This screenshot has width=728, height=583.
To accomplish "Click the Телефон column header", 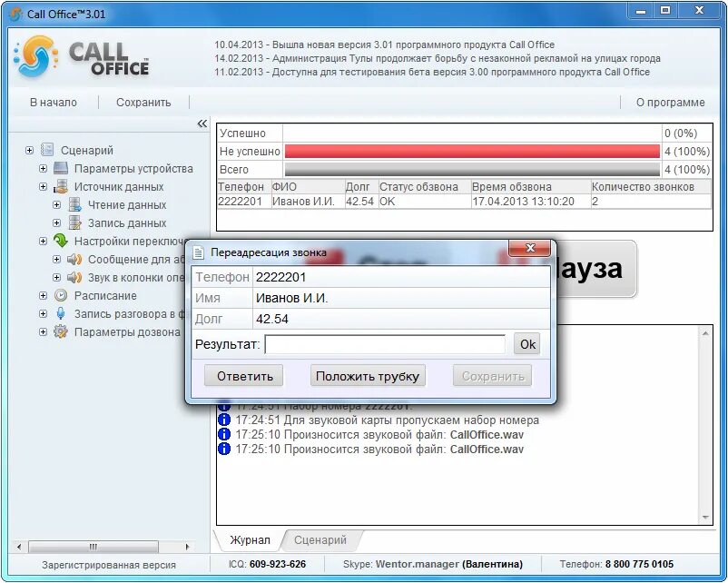I will click(x=244, y=187).
